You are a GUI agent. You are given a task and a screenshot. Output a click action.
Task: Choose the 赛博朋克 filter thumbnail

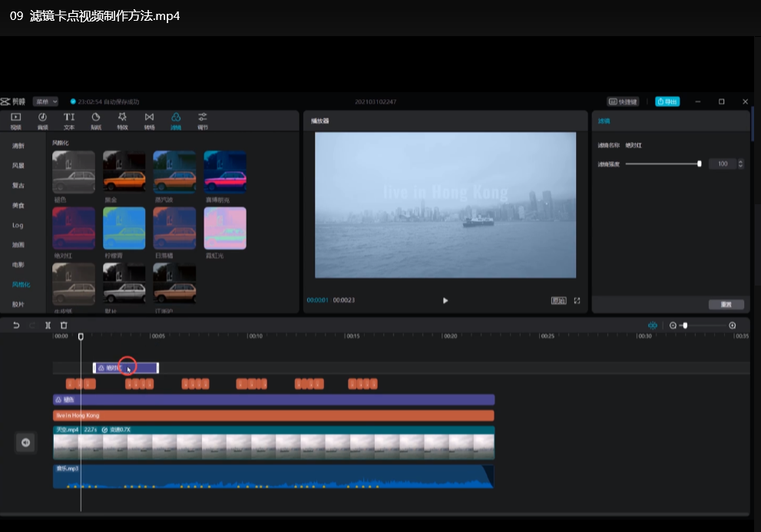click(x=225, y=172)
